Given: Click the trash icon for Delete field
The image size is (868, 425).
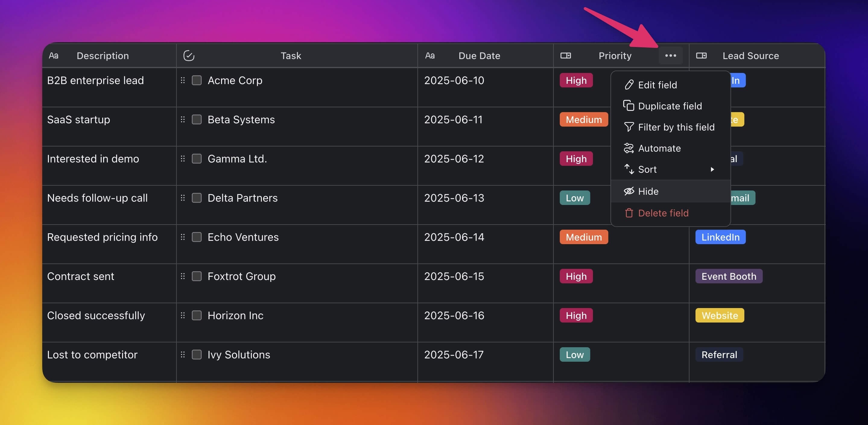Looking at the screenshot, I should click(629, 213).
